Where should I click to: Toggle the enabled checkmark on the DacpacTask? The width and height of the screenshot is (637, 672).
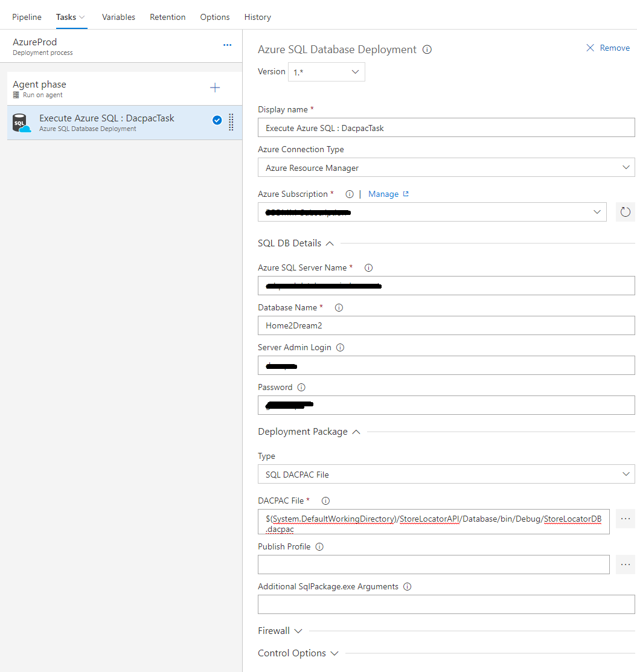pos(217,120)
